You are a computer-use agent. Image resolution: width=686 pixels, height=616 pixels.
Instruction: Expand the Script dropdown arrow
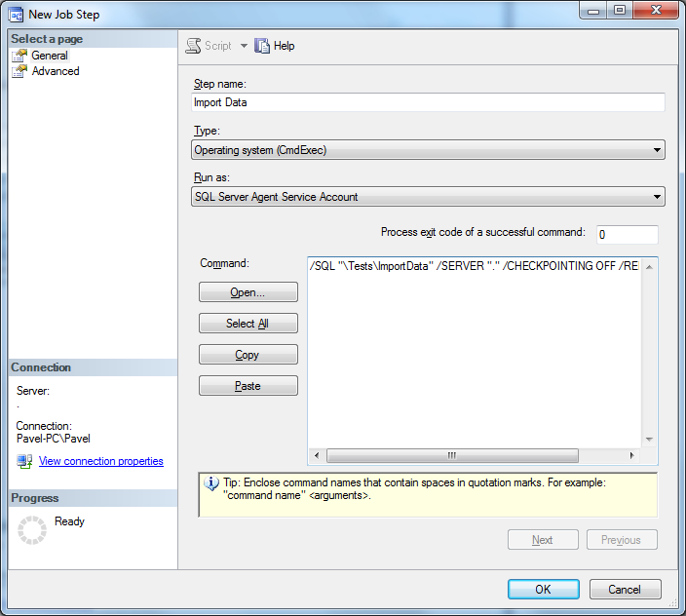(x=244, y=46)
